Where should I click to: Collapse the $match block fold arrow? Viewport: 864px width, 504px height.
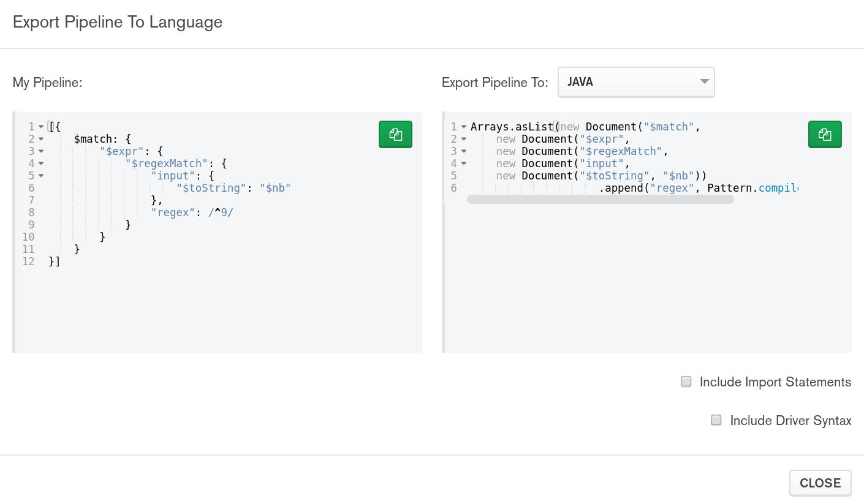pyautogui.click(x=40, y=139)
